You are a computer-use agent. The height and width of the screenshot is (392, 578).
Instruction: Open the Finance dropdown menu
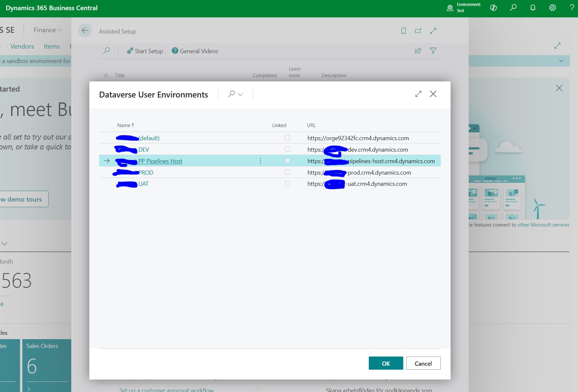coord(47,30)
